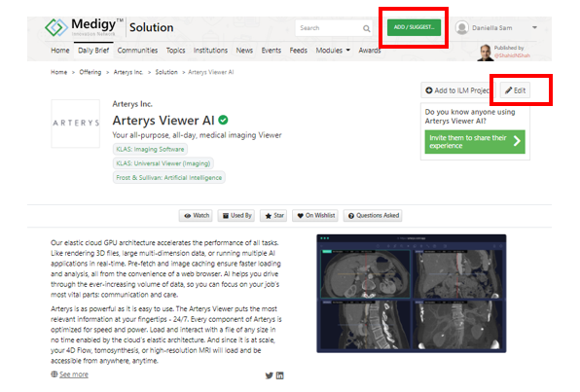The image size is (580, 392).
Task: Open the LinkedIn share icon
Action: [280, 375]
